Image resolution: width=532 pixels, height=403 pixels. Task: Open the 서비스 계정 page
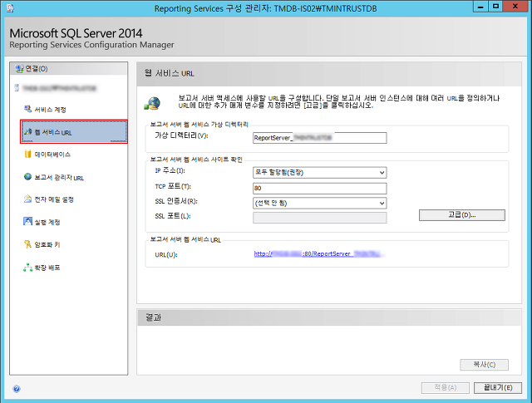pos(50,110)
